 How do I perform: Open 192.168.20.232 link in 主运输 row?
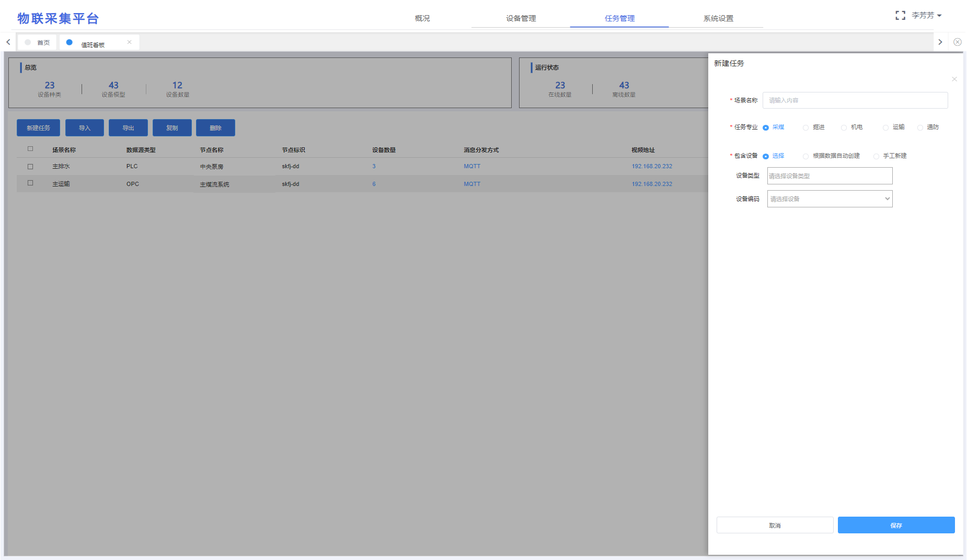tap(652, 184)
